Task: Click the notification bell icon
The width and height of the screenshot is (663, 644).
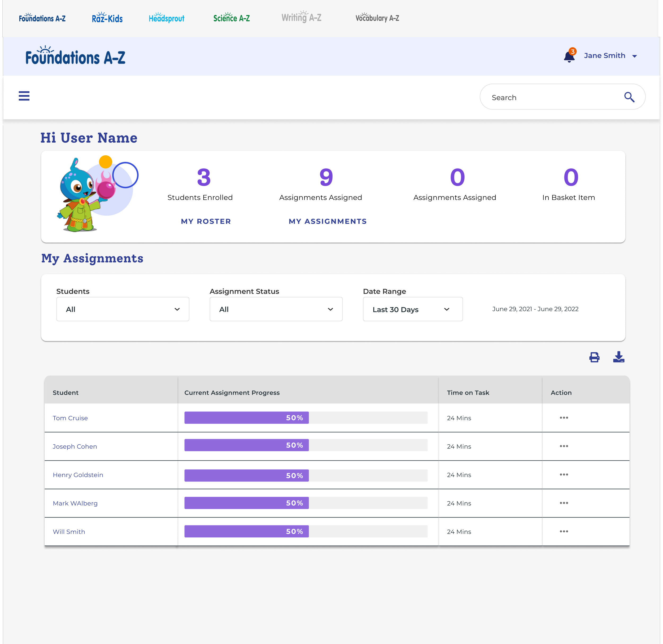Action: pos(569,56)
